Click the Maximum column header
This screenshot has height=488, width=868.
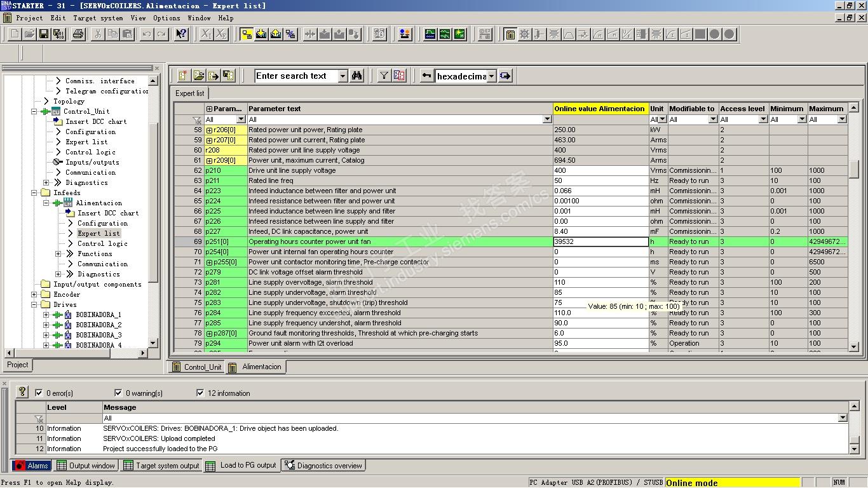tap(827, 109)
